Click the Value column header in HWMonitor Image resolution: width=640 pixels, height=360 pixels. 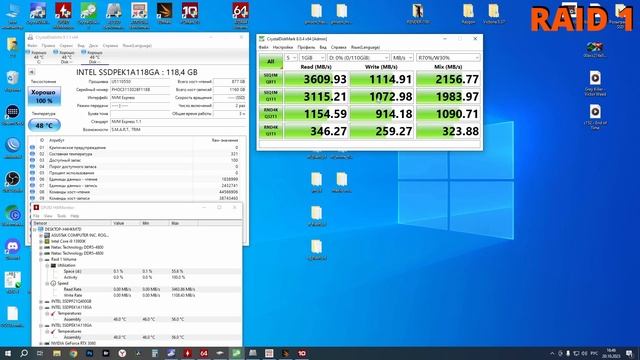pos(125,223)
